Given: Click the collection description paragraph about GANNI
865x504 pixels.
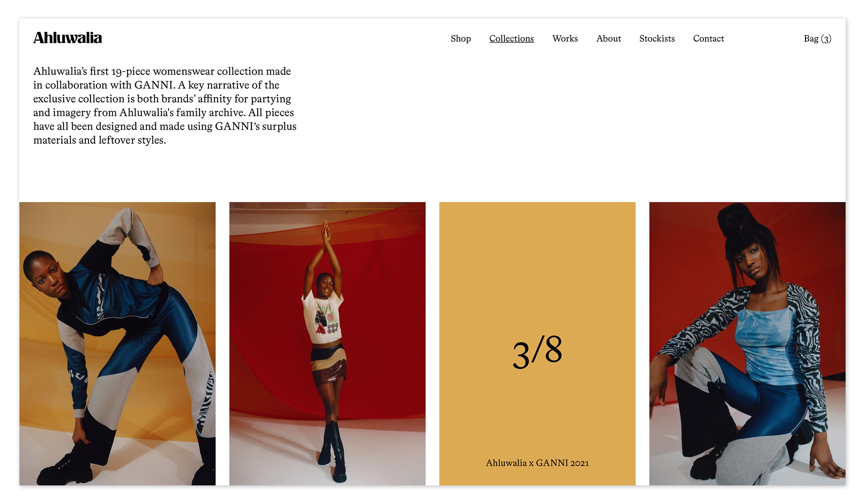Looking at the screenshot, I should pos(165,106).
